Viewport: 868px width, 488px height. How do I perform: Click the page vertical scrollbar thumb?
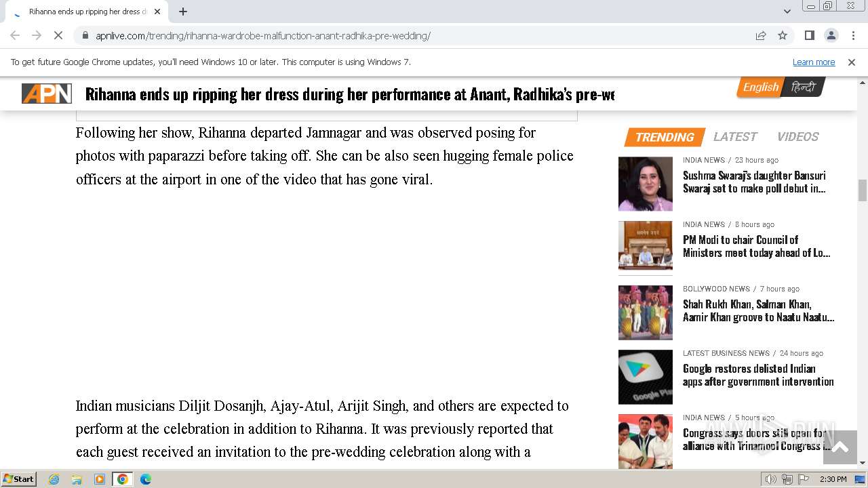point(863,190)
